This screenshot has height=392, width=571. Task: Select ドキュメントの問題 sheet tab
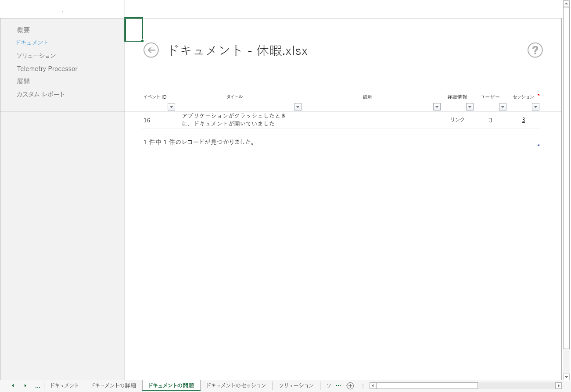click(171, 385)
